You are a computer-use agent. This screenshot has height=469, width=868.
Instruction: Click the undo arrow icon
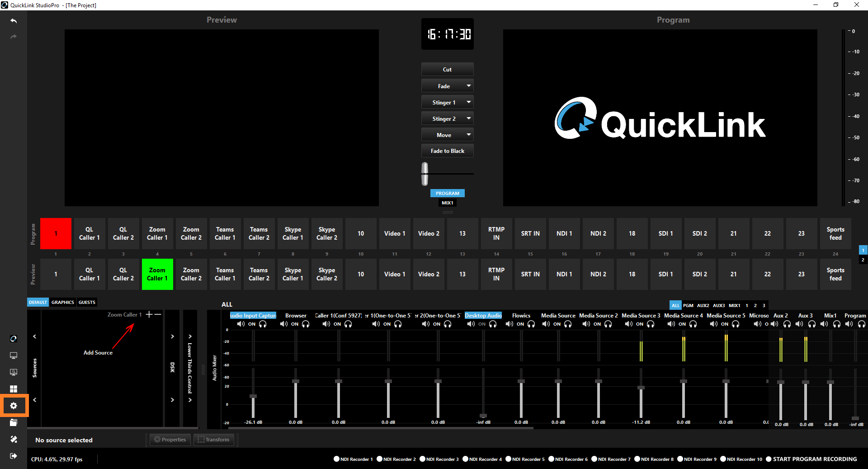[14, 21]
